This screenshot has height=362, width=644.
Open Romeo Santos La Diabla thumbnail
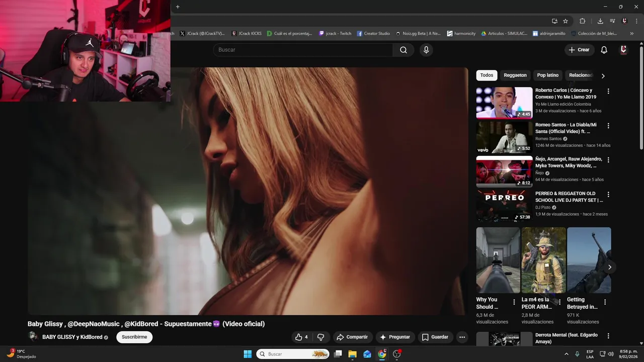[504, 137]
